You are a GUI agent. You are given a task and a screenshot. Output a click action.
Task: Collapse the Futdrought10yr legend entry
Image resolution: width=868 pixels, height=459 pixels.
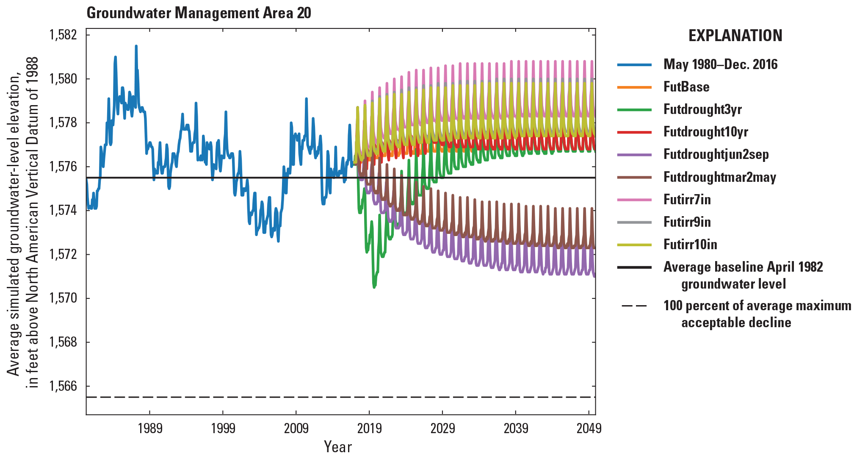click(x=708, y=133)
